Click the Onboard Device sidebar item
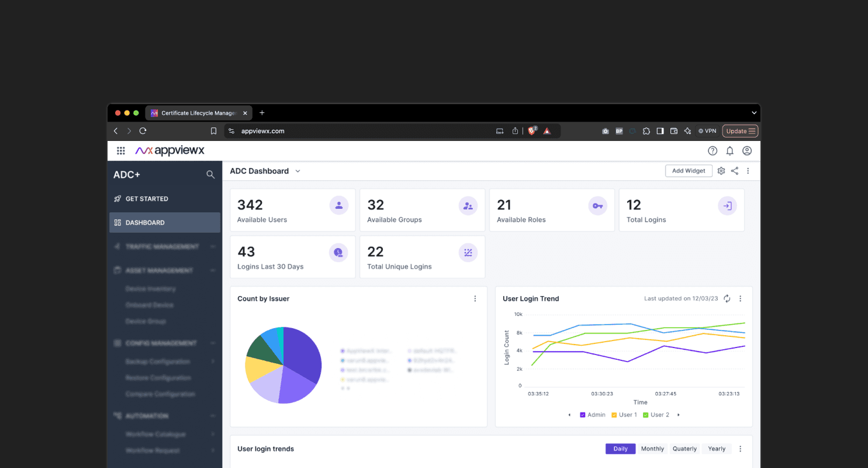 (149, 305)
